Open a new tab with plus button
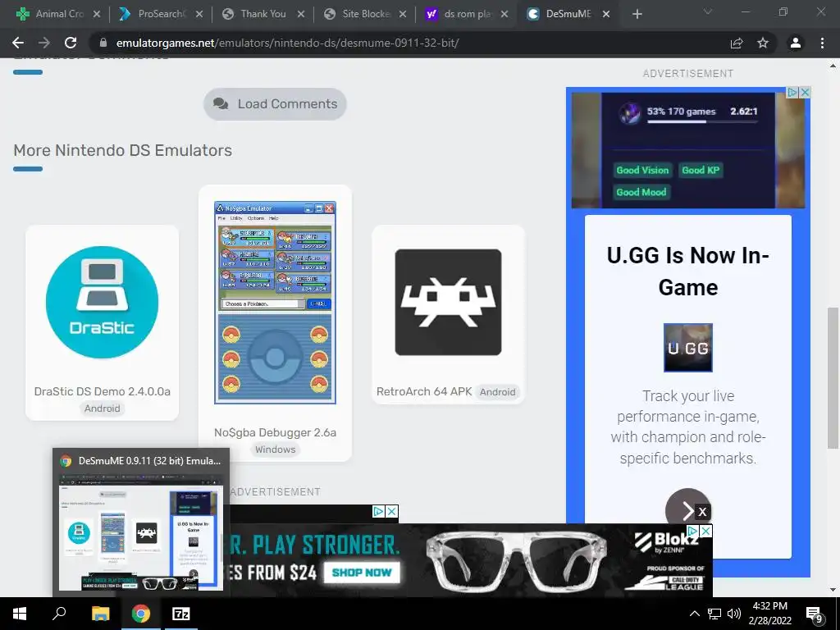Image resolution: width=840 pixels, height=630 pixels. tap(637, 14)
